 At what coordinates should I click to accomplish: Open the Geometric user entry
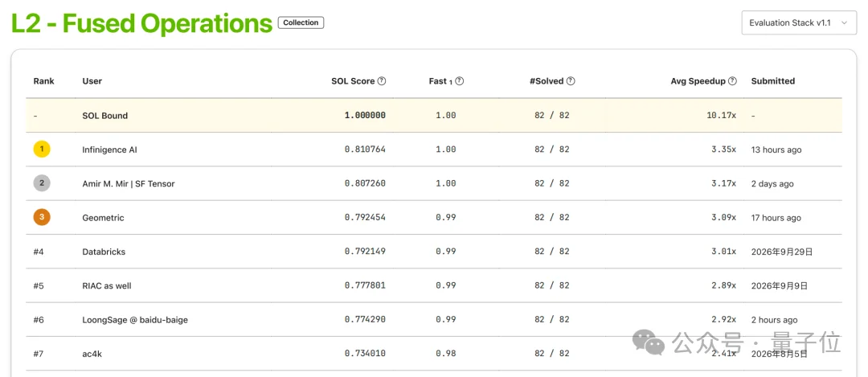[103, 218]
